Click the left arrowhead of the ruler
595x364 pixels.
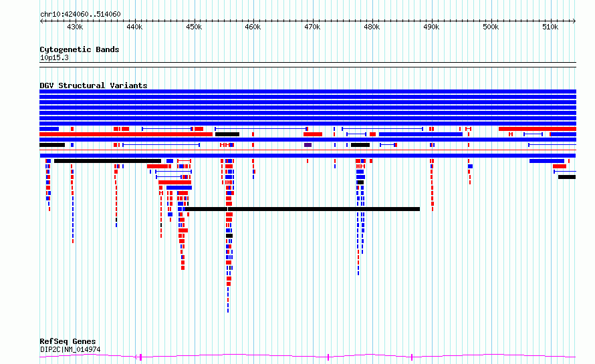tap(41, 21)
